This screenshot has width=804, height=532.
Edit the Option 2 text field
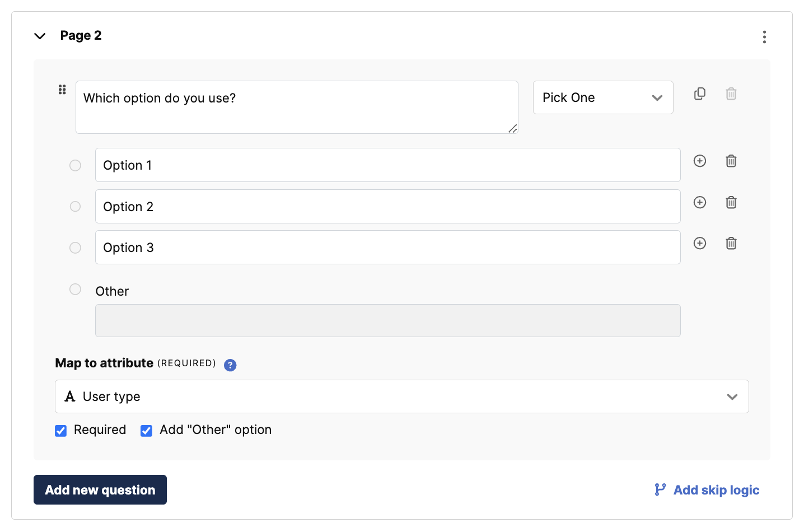click(x=387, y=207)
